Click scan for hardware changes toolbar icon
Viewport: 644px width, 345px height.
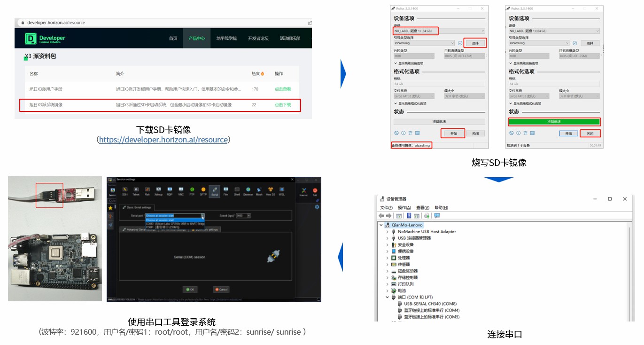[x=427, y=216]
